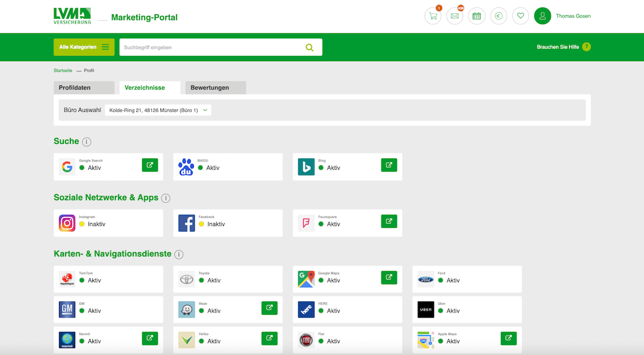Click the Toyota logo
This screenshot has width=644, height=355.
click(187, 279)
